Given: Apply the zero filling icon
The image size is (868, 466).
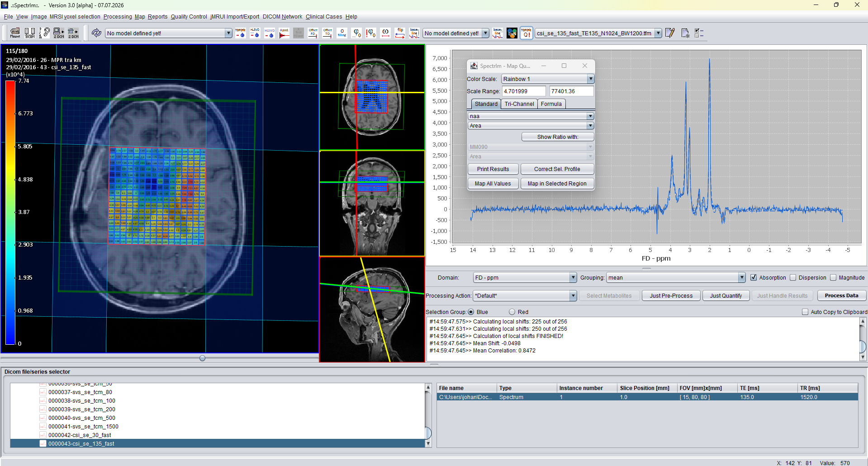Looking at the screenshot, I should (x=342, y=33).
